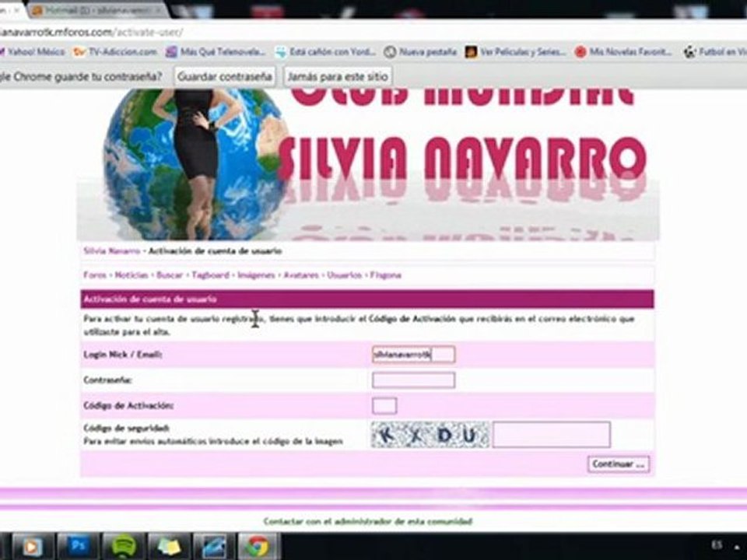Open the Ver Peliculas y Series bookmark
The image size is (747, 560).
[x=515, y=51]
